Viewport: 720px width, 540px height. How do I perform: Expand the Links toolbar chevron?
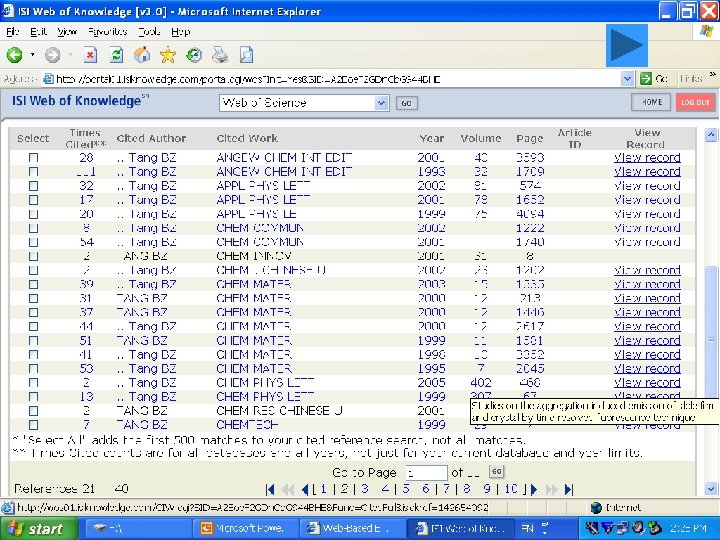[713, 74]
